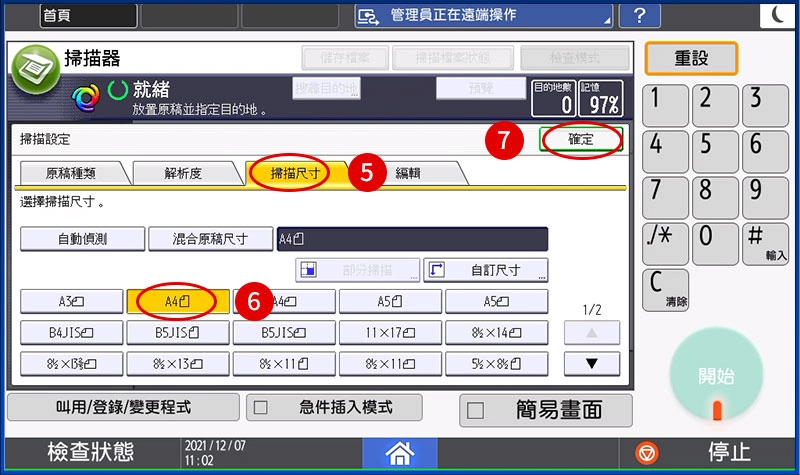This screenshot has width=800, height=475.
Task: Select the 掃描尺寸 tab
Action: [x=295, y=173]
